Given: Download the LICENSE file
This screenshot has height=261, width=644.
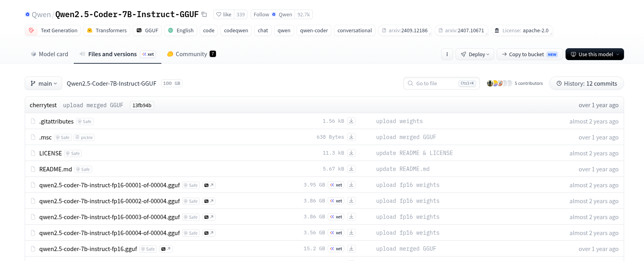Looking at the screenshot, I should 351,153.
